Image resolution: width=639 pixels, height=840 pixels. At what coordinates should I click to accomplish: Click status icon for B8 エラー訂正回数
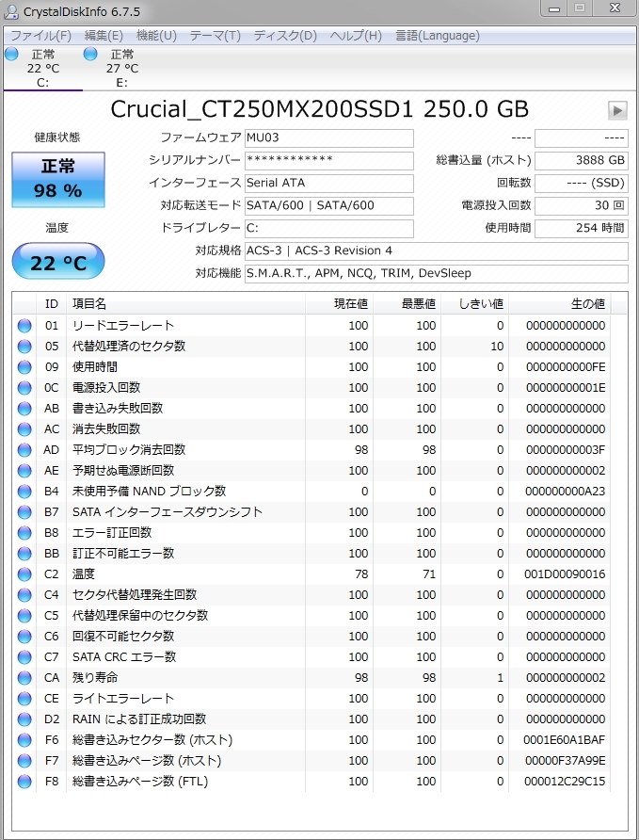(x=24, y=533)
